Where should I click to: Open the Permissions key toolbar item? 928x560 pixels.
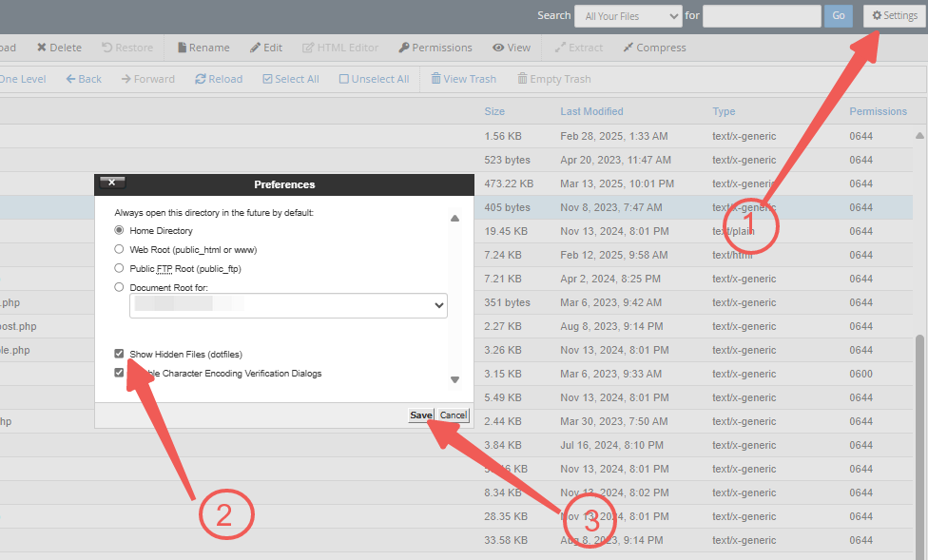[435, 48]
